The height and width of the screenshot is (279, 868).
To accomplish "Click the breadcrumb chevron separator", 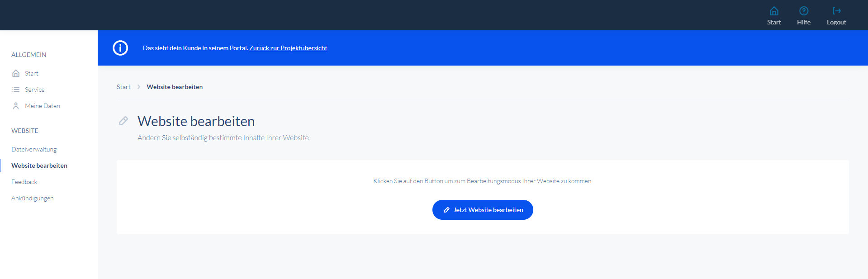I will pos(138,87).
